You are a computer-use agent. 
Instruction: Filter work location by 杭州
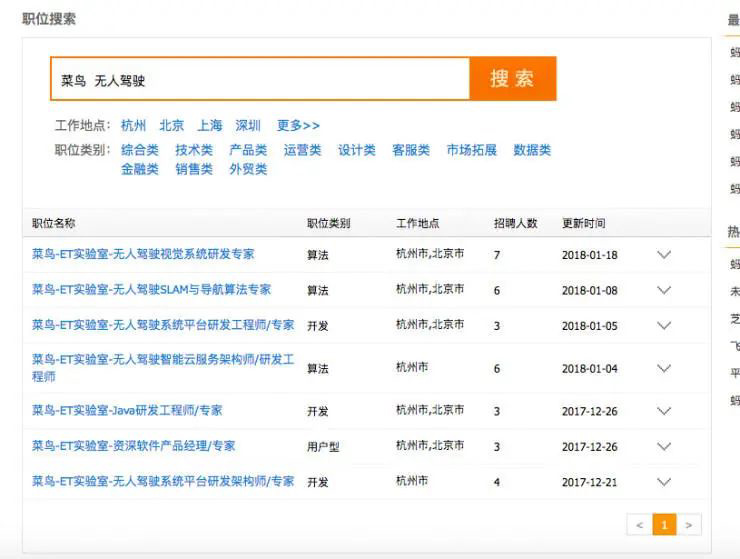(x=133, y=126)
